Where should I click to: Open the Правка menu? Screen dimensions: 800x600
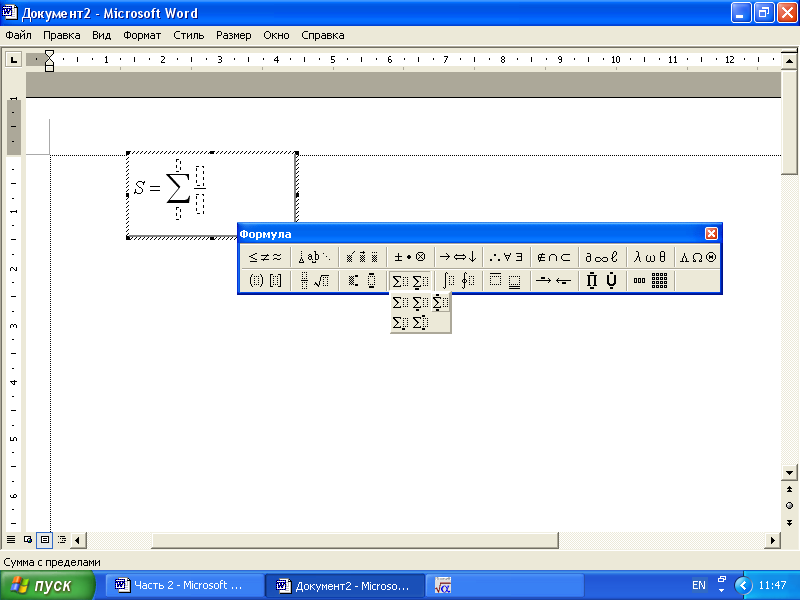(62, 35)
